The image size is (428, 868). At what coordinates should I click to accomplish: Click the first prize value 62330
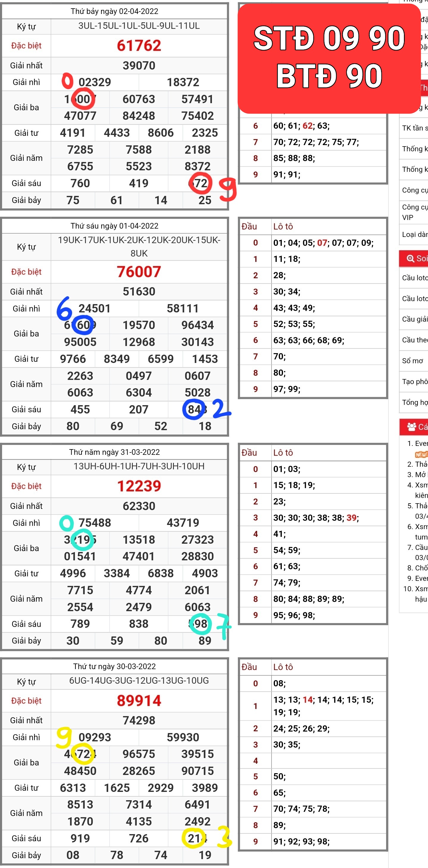[139, 506]
